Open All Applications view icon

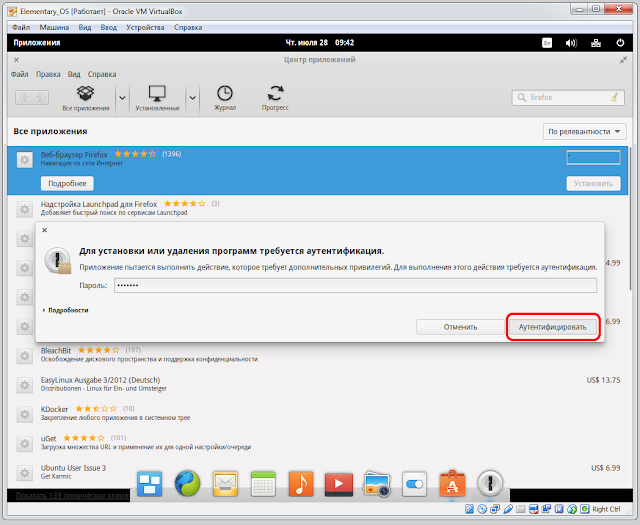pos(86,93)
